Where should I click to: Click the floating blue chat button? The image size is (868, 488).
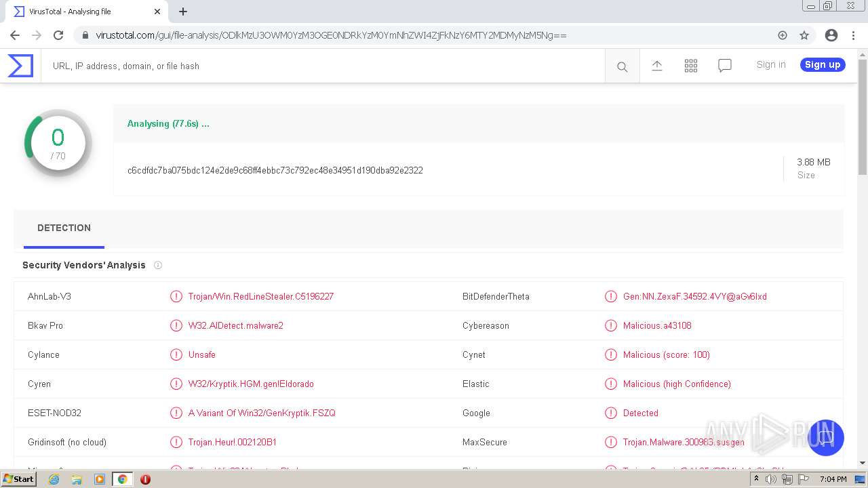[x=825, y=438]
